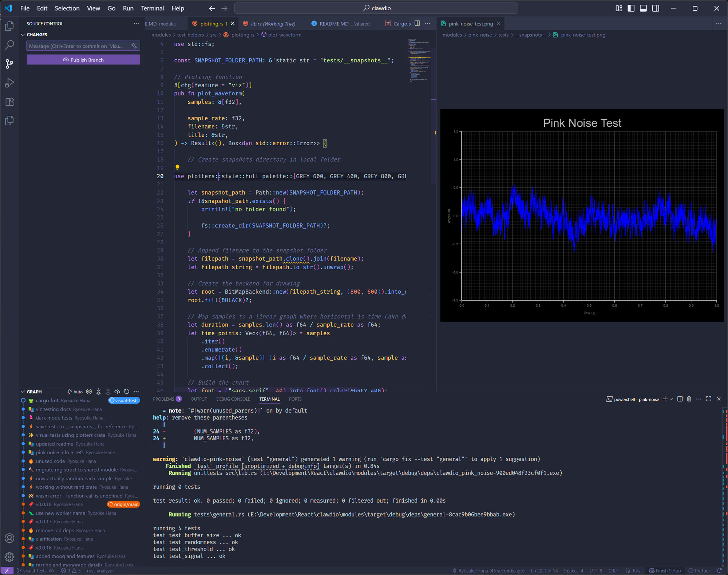Refresh the commit Graph
This screenshot has width=728, height=575.
[x=127, y=392]
